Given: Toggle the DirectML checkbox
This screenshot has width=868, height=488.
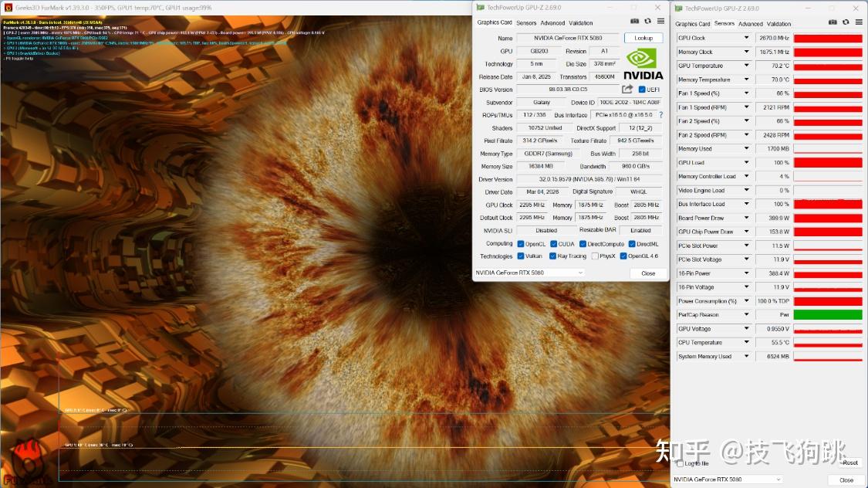Looking at the screenshot, I should 632,244.
